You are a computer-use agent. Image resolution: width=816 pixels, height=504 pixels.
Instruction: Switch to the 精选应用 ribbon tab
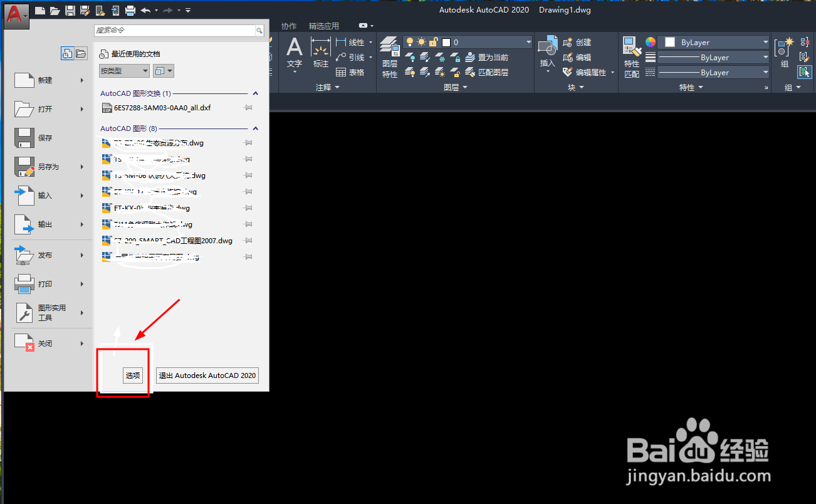324,26
